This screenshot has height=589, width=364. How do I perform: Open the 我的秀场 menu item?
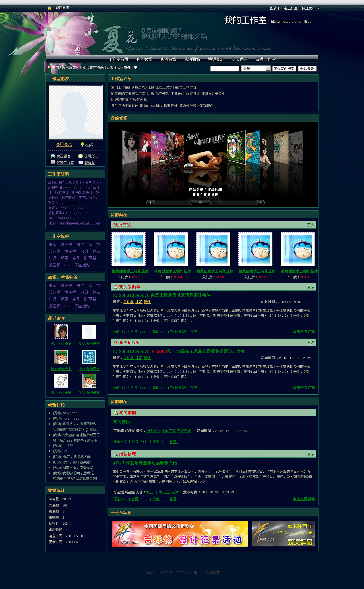(144, 59)
